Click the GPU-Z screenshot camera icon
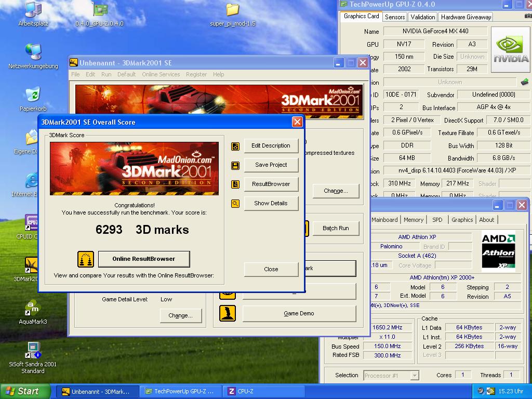 coord(528,17)
